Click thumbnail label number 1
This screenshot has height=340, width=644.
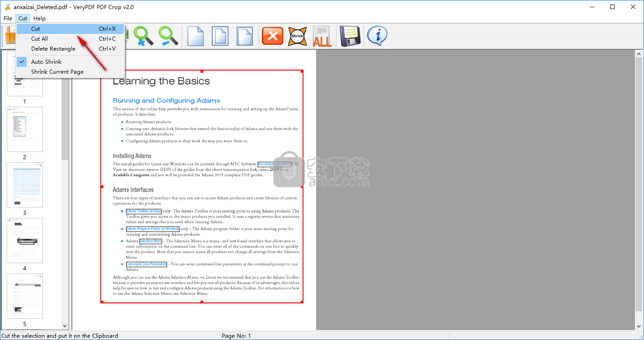(24, 102)
